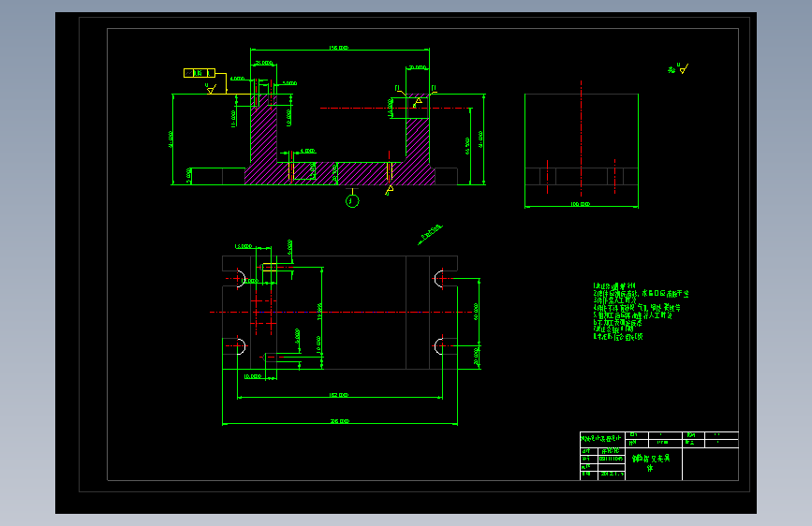Click the upper-left white semicircle slot in the plan view
The width and height of the screenshot is (812, 526).
tap(241, 279)
